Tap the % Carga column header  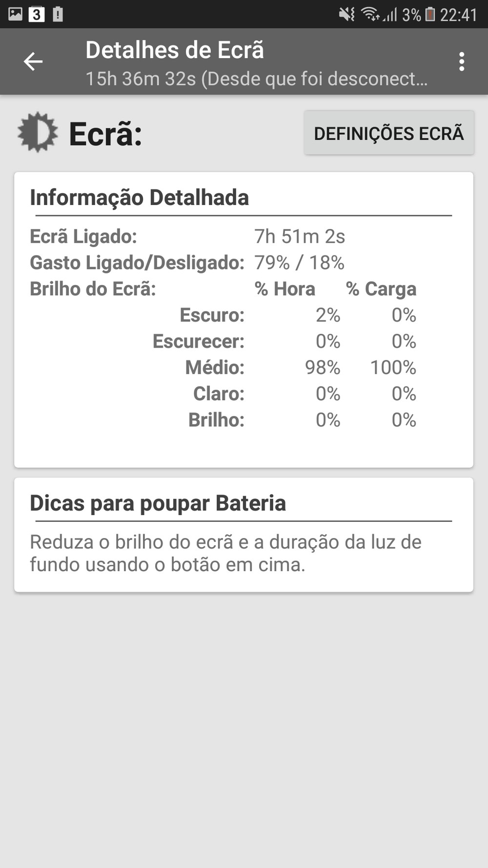381,289
